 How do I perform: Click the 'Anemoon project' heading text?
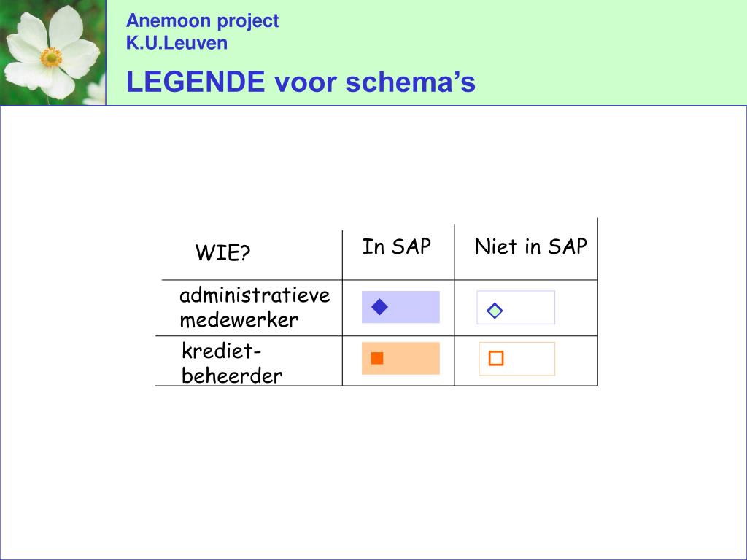coord(203,21)
